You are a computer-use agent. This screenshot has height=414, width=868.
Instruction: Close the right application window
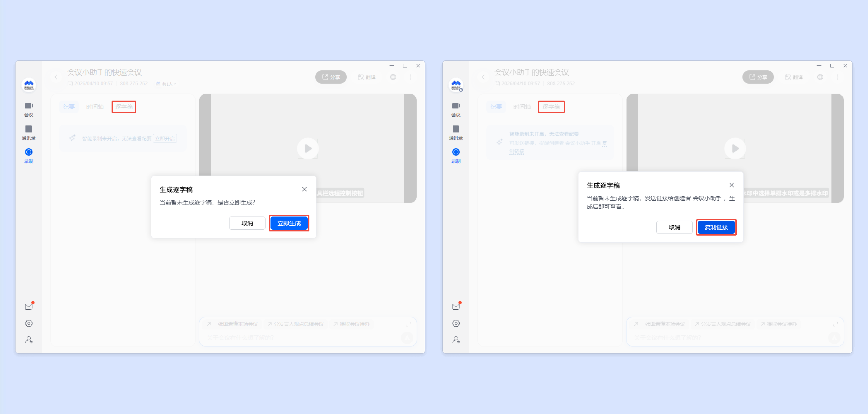pyautogui.click(x=845, y=66)
